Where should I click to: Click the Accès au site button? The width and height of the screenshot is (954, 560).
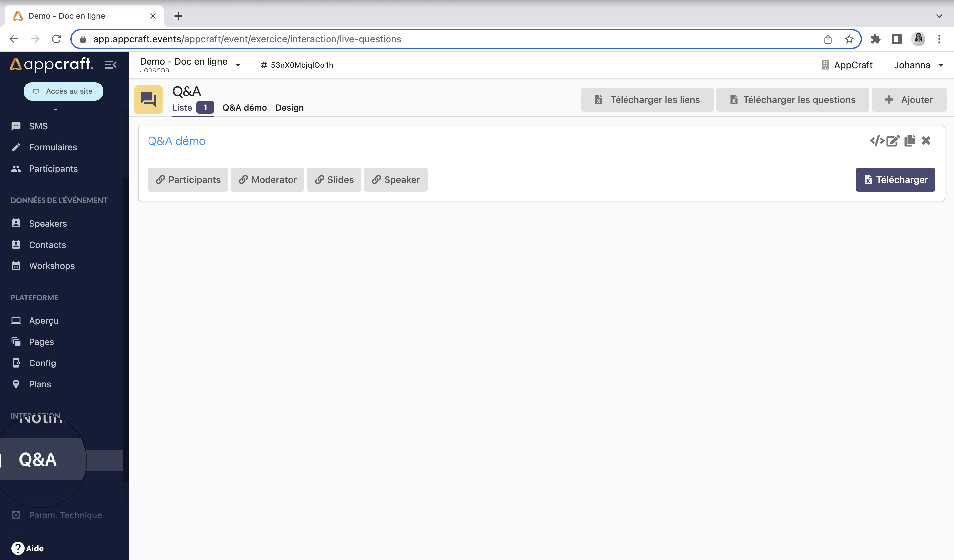pos(64,91)
